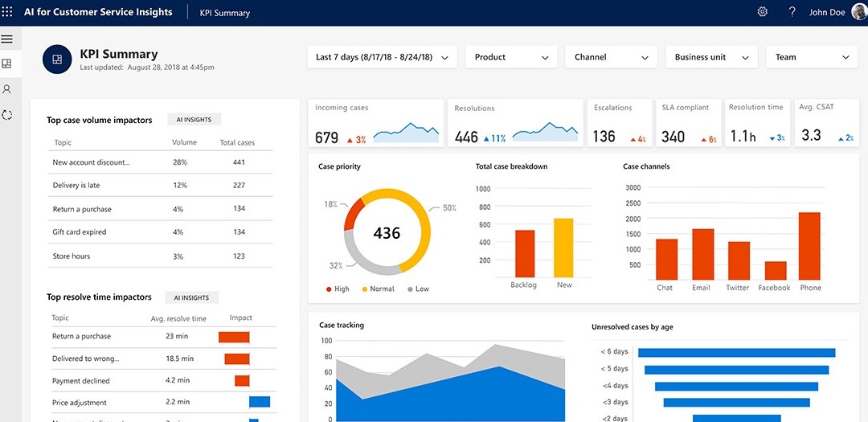
Task: Click AI Insights beside Top resolve time impactors
Action: click(191, 297)
